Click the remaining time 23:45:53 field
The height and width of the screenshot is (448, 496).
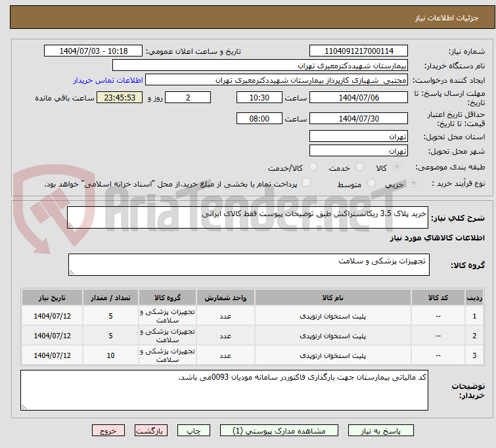(x=120, y=98)
